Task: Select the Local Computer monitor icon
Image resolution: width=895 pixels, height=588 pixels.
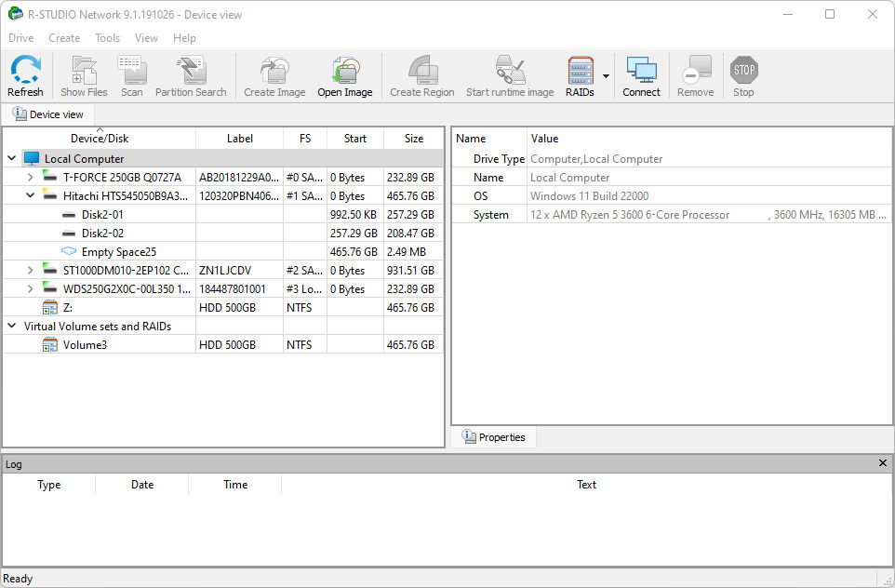Action: [x=32, y=158]
